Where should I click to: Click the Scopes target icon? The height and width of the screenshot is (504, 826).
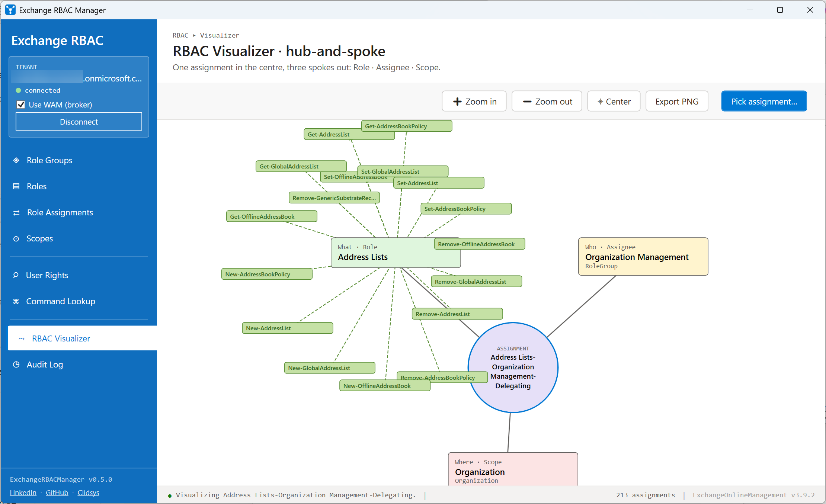click(16, 239)
